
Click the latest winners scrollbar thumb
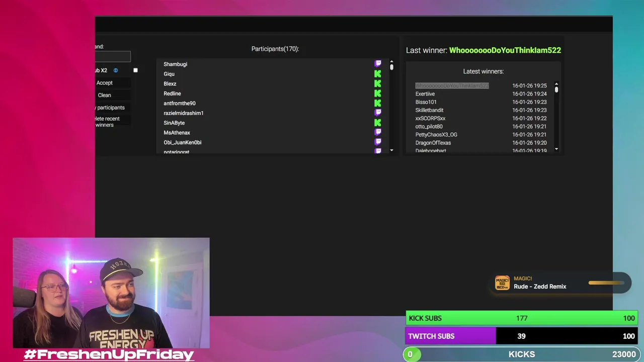[x=556, y=89]
